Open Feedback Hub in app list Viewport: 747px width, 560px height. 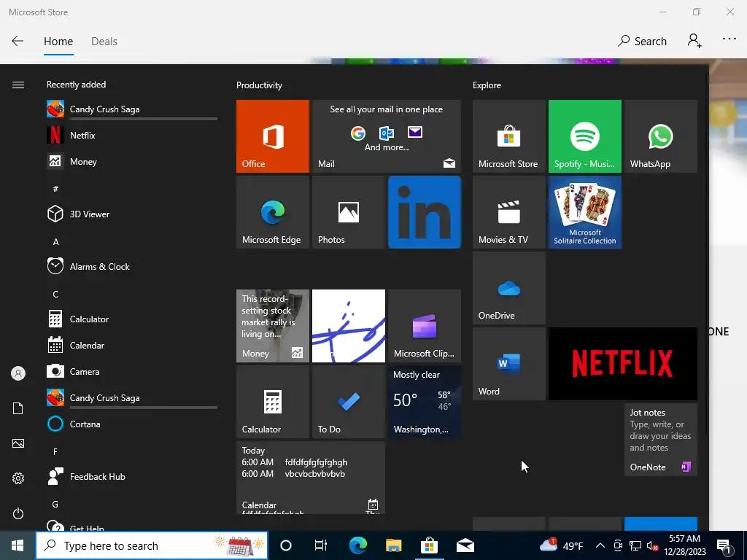[x=132, y=477]
